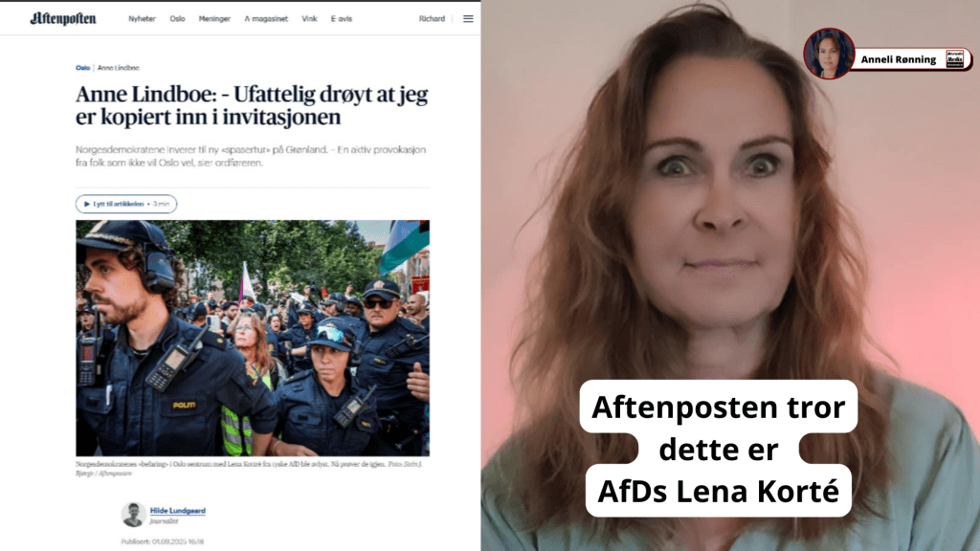
Task: Click the Oslo breadcrumb link
Action: coord(82,68)
